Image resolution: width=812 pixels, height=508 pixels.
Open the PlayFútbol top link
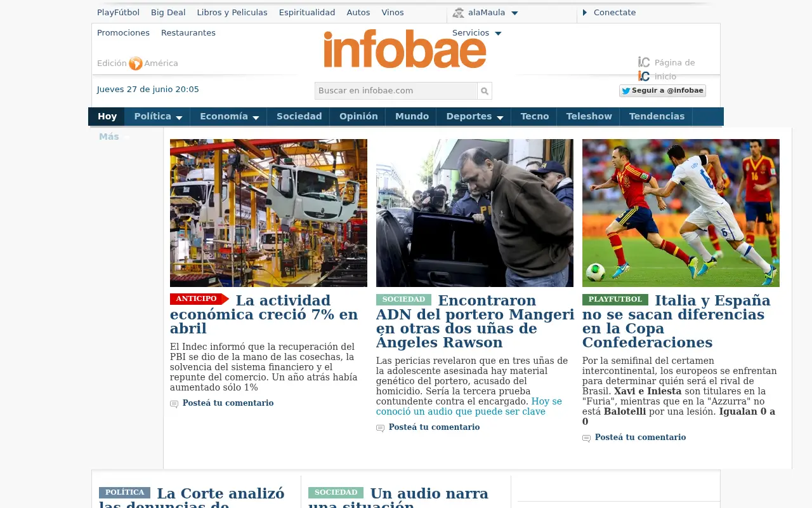(118, 13)
